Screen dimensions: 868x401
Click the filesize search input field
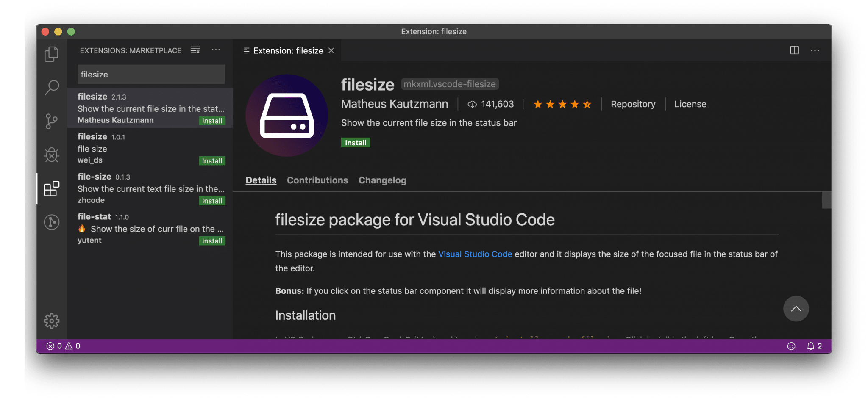(150, 74)
